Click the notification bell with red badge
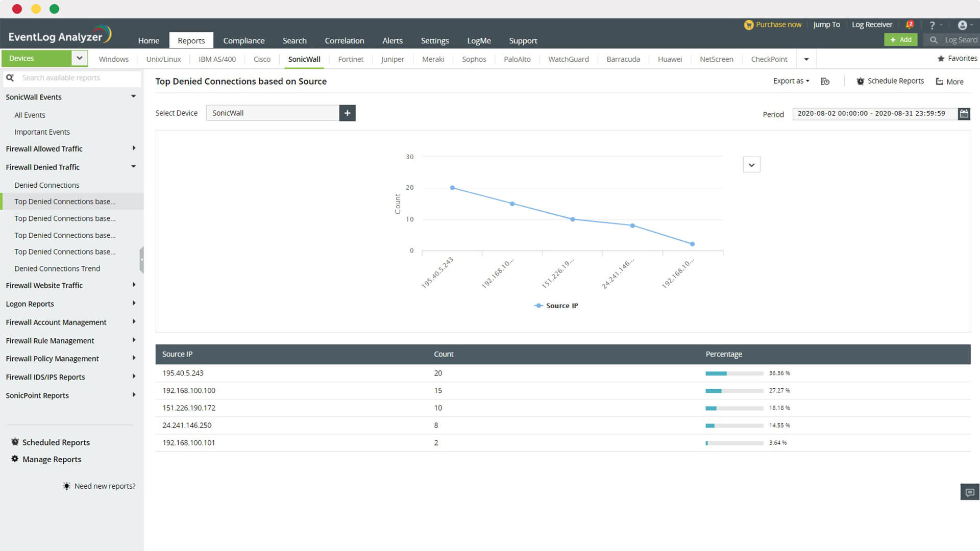 tap(909, 24)
